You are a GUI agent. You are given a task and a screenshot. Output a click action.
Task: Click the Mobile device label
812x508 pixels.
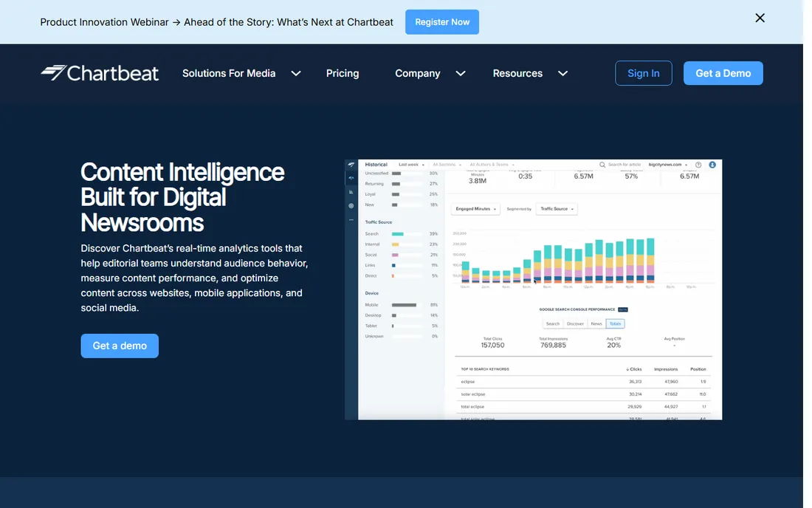[x=372, y=305]
